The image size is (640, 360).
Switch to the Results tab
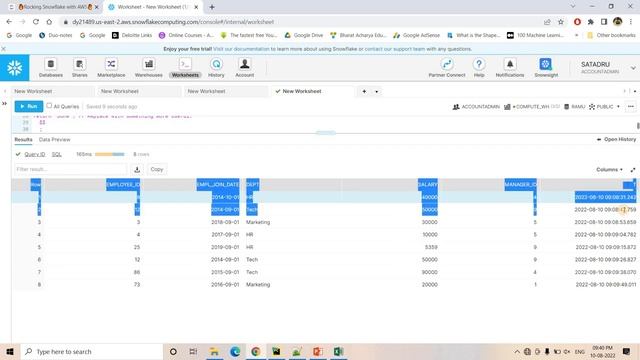23,140
